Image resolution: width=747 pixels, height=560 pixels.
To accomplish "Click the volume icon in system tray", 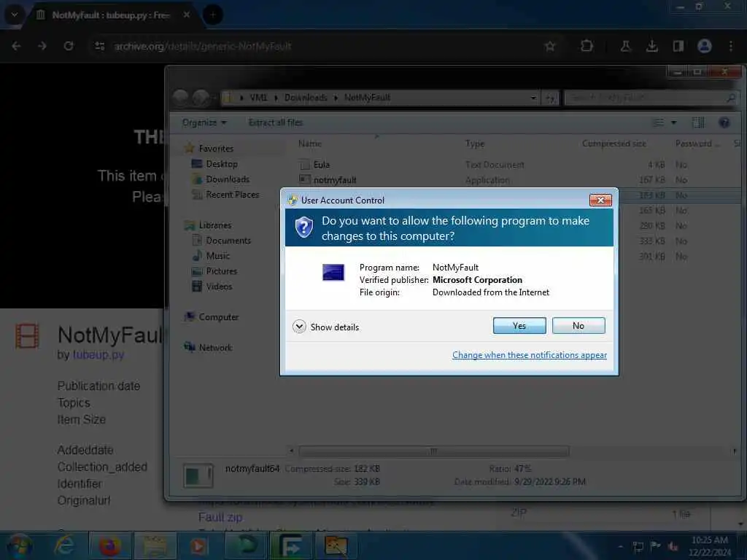I will coord(673,546).
